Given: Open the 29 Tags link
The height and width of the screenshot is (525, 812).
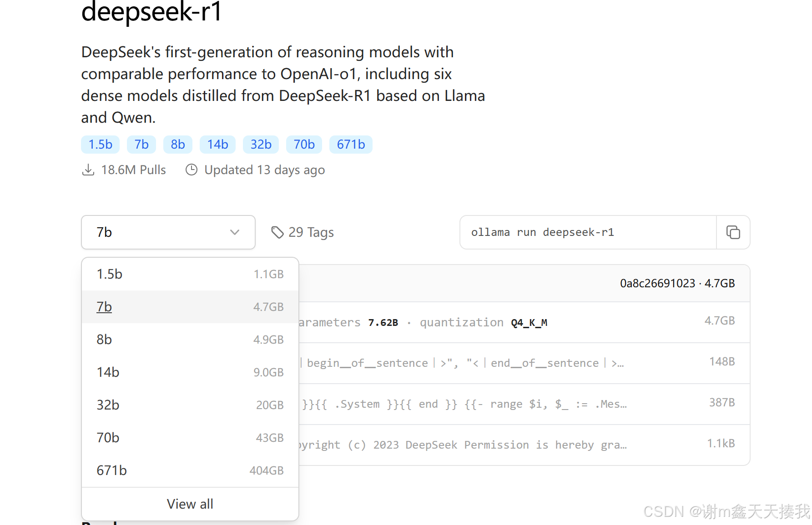Looking at the screenshot, I should 311,232.
